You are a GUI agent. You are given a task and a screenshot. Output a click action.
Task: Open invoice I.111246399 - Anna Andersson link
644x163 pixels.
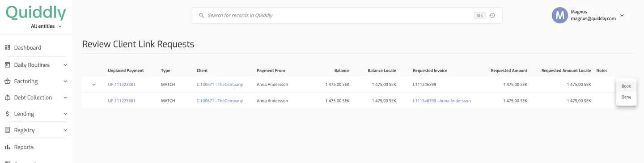coord(442,101)
